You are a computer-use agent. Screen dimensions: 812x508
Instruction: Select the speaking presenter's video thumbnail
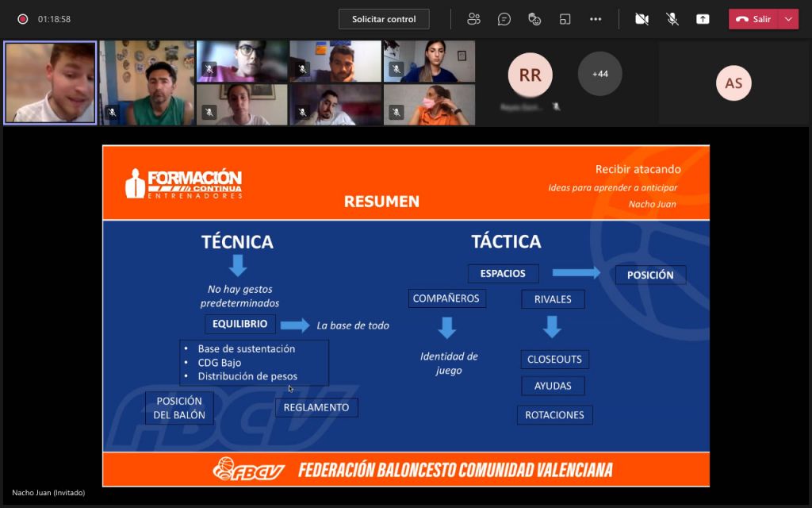(50, 83)
